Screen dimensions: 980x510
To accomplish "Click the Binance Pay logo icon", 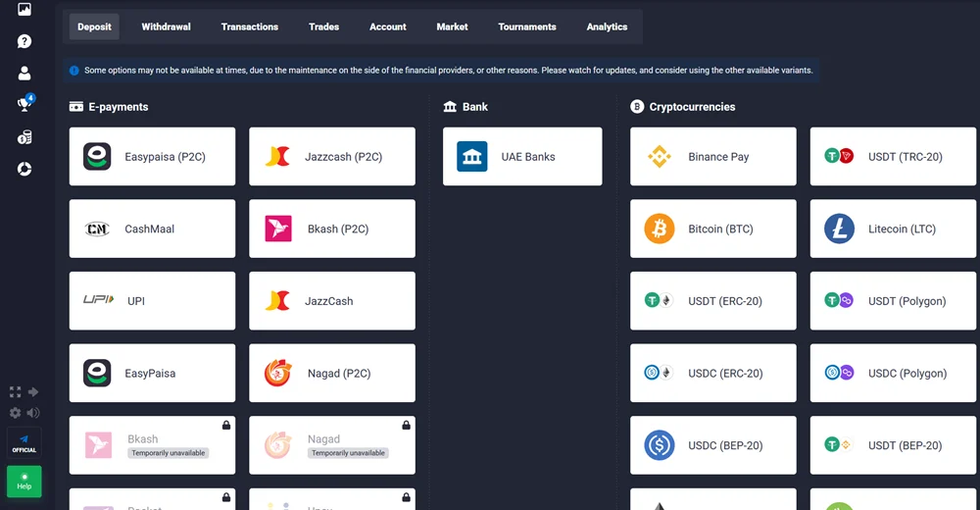I will 660,157.
